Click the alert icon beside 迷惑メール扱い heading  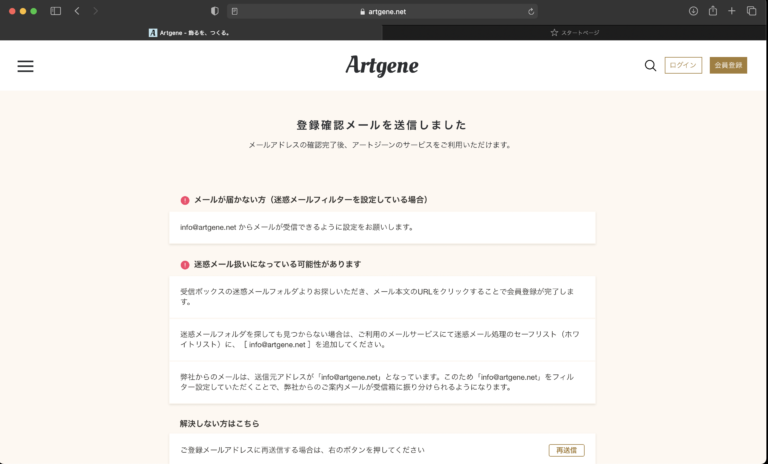click(x=184, y=264)
